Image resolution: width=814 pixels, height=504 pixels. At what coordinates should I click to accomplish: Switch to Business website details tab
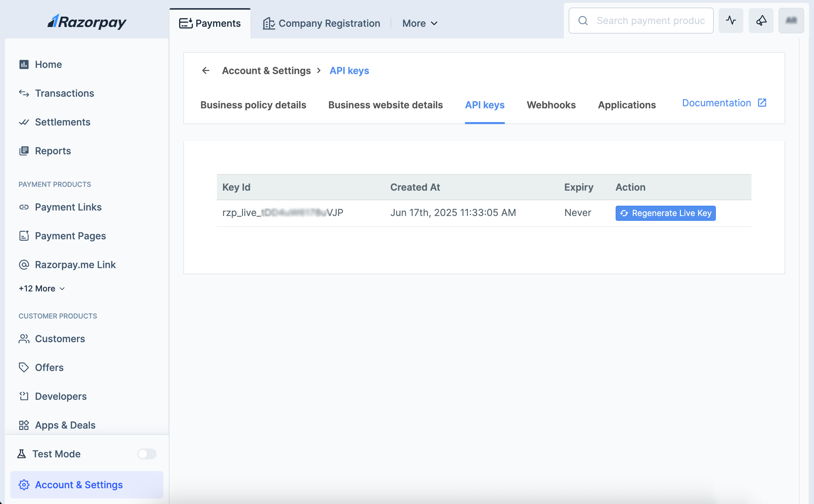(386, 105)
